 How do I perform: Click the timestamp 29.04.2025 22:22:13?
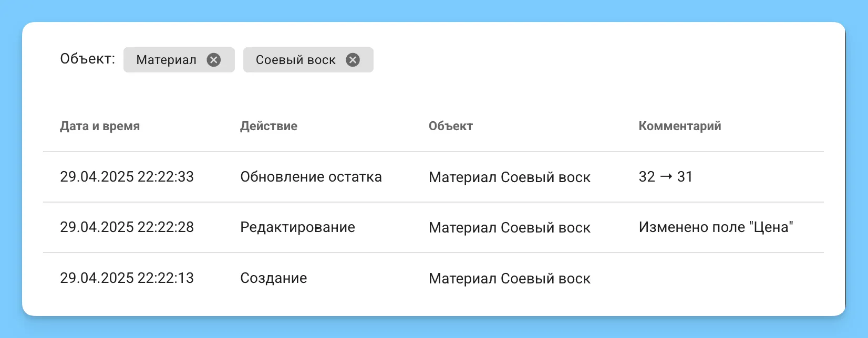click(127, 278)
